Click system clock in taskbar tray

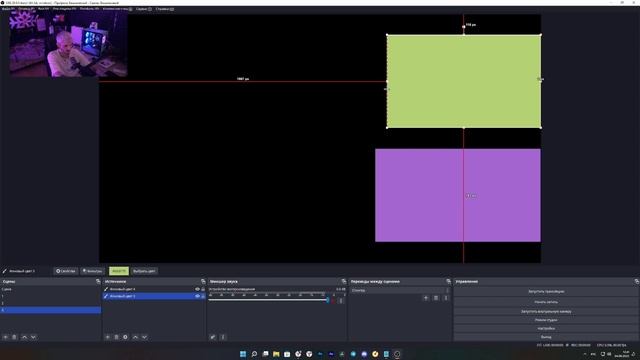(623, 354)
